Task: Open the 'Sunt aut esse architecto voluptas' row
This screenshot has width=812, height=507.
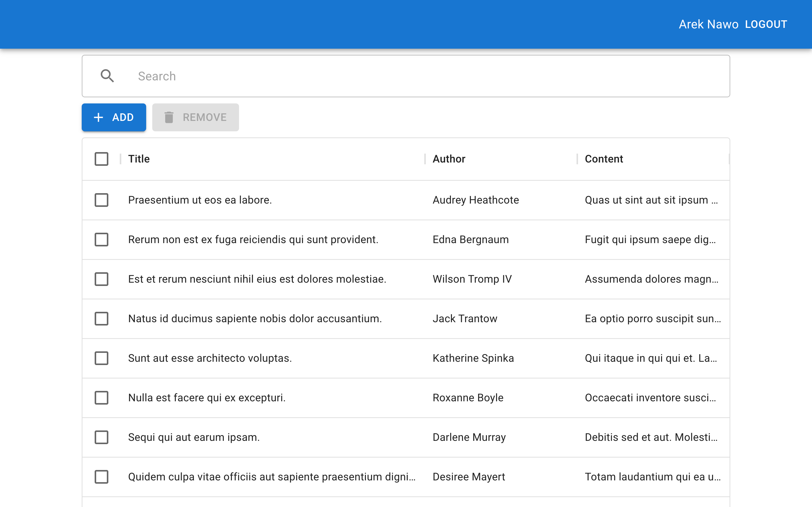Action: coord(210,358)
